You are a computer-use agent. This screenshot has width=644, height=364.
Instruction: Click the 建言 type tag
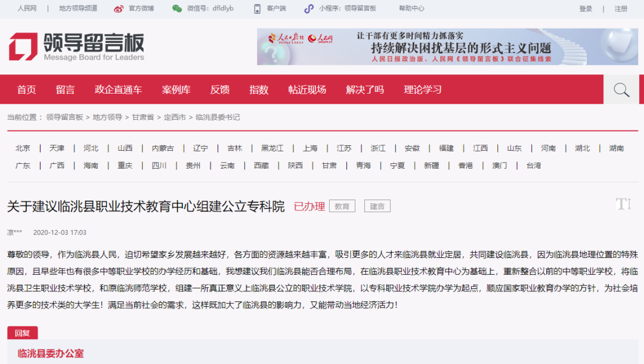377,207
